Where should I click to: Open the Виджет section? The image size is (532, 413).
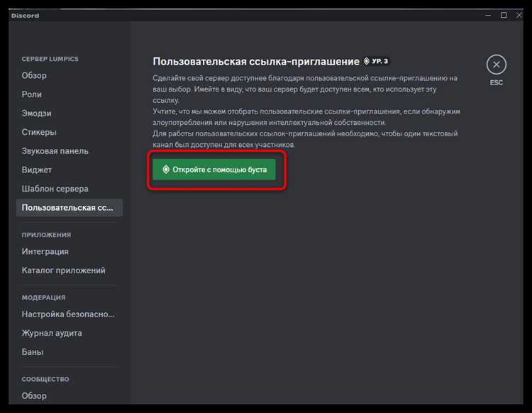(x=37, y=170)
